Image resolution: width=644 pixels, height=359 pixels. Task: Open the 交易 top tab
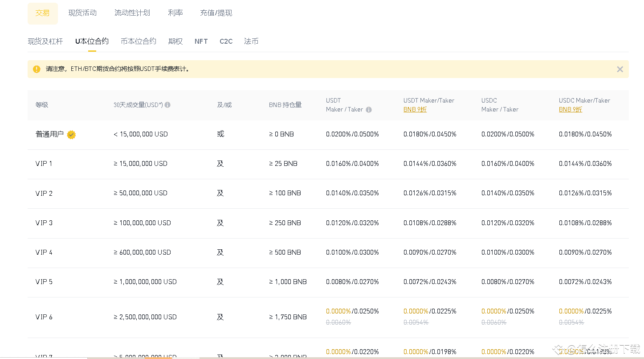[x=43, y=13]
